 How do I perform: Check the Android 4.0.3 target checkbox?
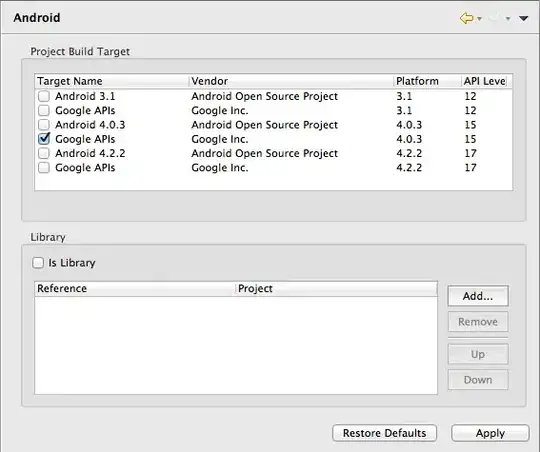click(44, 124)
